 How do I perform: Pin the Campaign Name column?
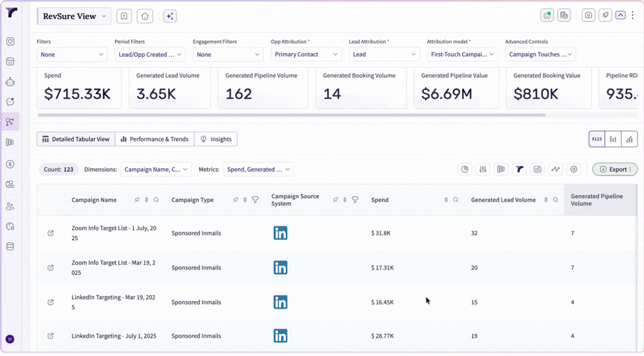137,200
